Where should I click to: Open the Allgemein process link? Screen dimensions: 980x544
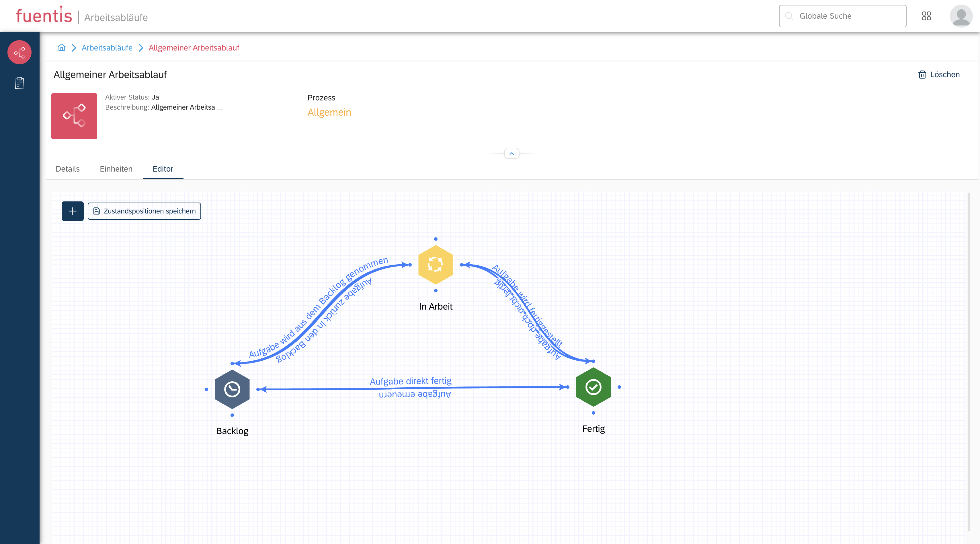(329, 112)
